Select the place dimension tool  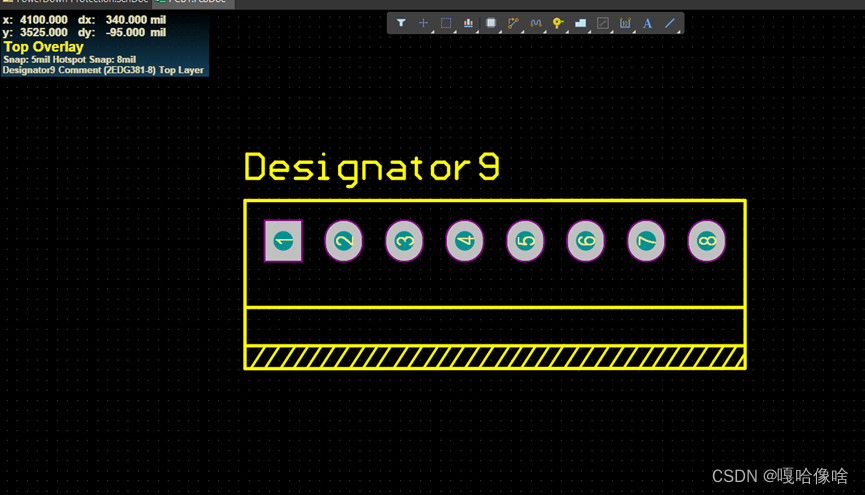pos(625,23)
